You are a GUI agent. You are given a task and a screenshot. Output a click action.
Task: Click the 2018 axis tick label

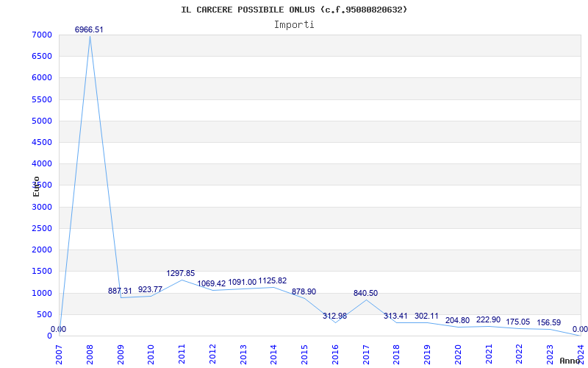396,355
